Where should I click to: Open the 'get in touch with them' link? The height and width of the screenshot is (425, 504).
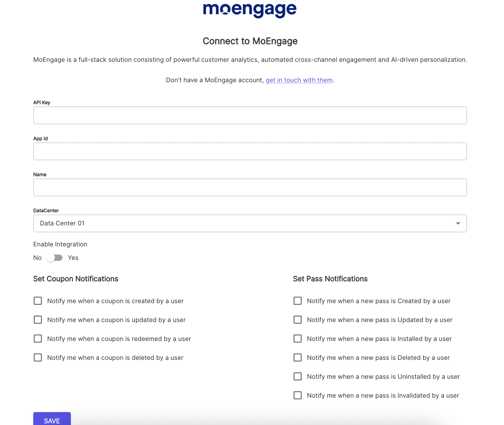(x=299, y=80)
